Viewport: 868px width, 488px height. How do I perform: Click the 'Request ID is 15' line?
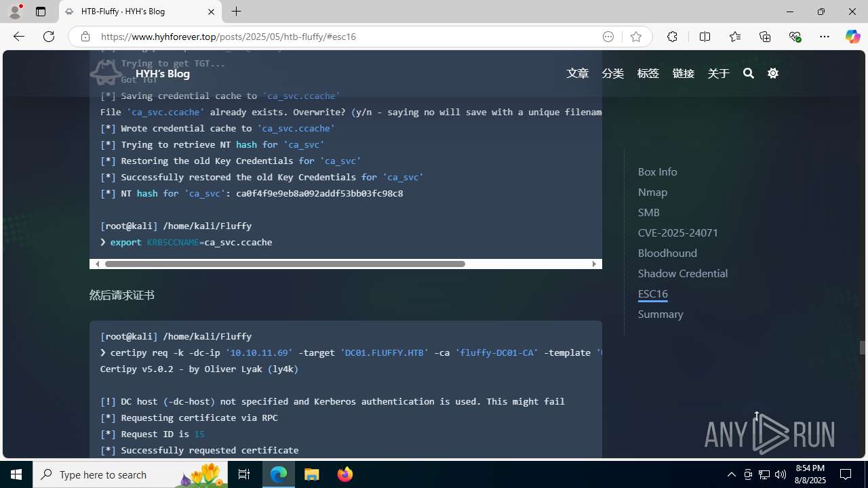[x=153, y=434]
